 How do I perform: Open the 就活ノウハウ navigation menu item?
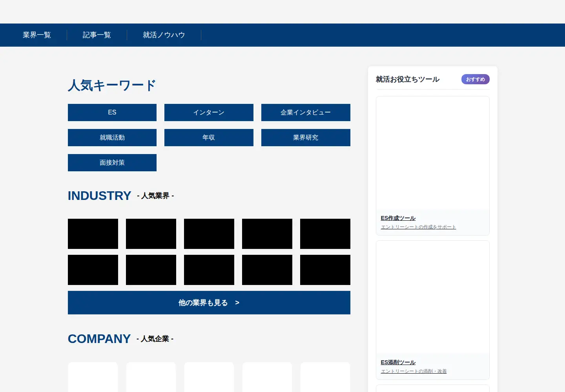pos(164,35)
